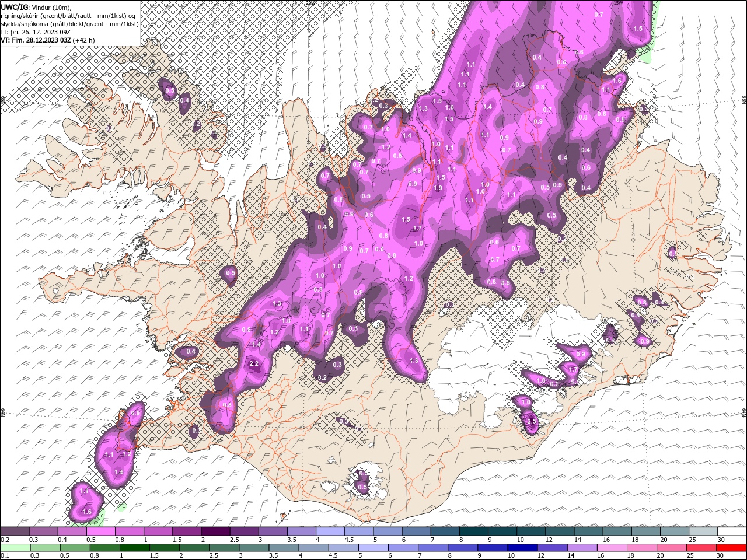Click the 'rigning/skúrir' description line
Viewport: 747px width, 560px height.
click(x=68, y=15)
